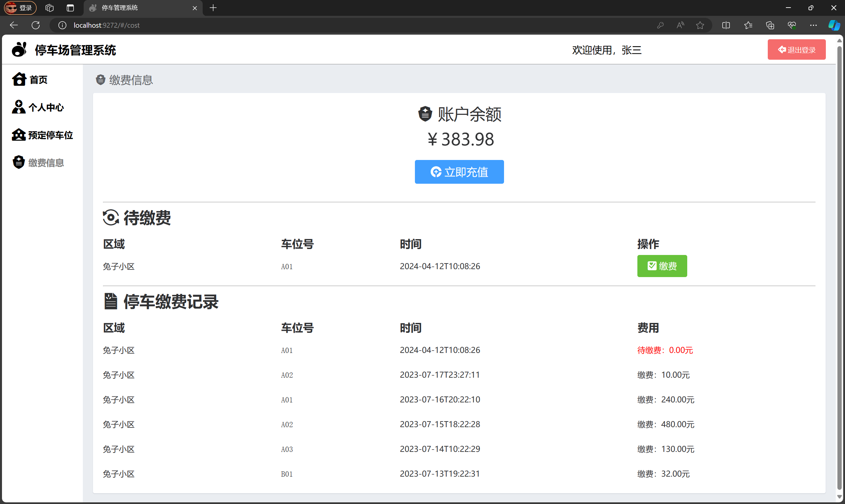Image resolution: width=845 pixels, height=504 pixels.
Task: Click the green 缴费 pay button
Action: pos(661,266)
